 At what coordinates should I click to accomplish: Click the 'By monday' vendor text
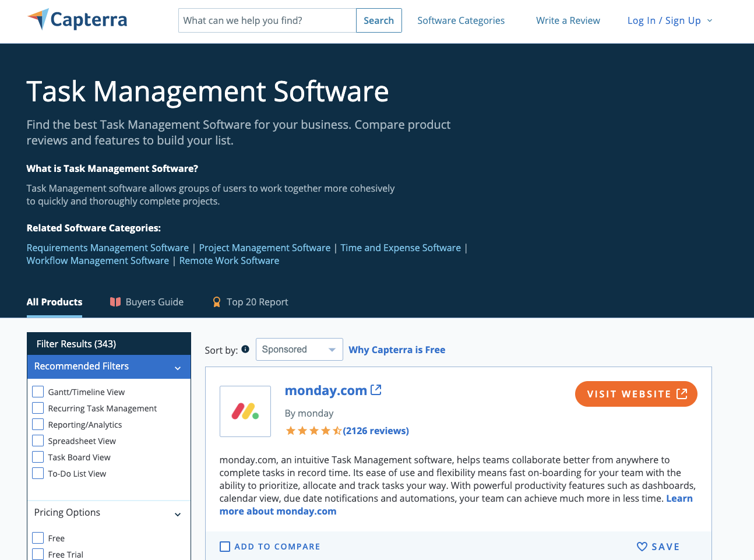click(x=309, y=413)
